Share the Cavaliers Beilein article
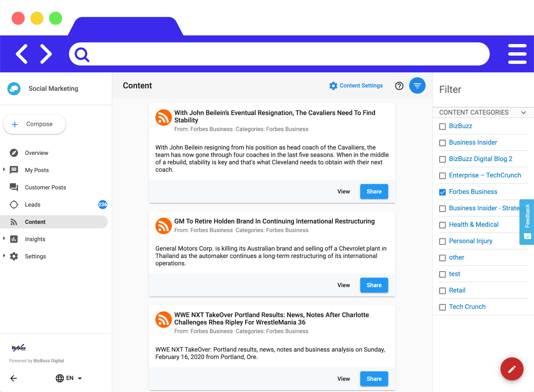 374,191
